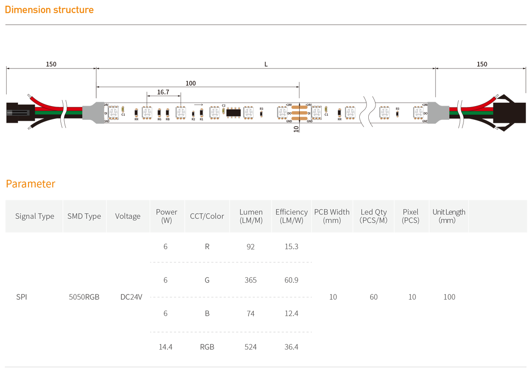Click the black connector plug on the left end
The height and width of the screenshot is (392, 532).
(18, 113)
